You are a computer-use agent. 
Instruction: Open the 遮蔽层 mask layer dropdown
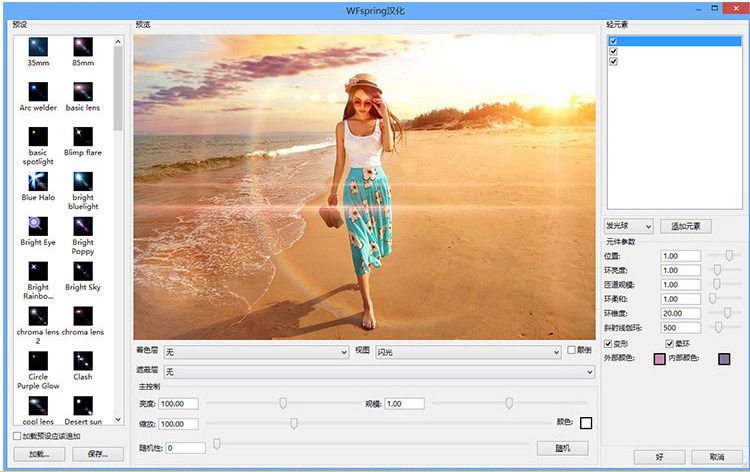(x=379, y=372)
